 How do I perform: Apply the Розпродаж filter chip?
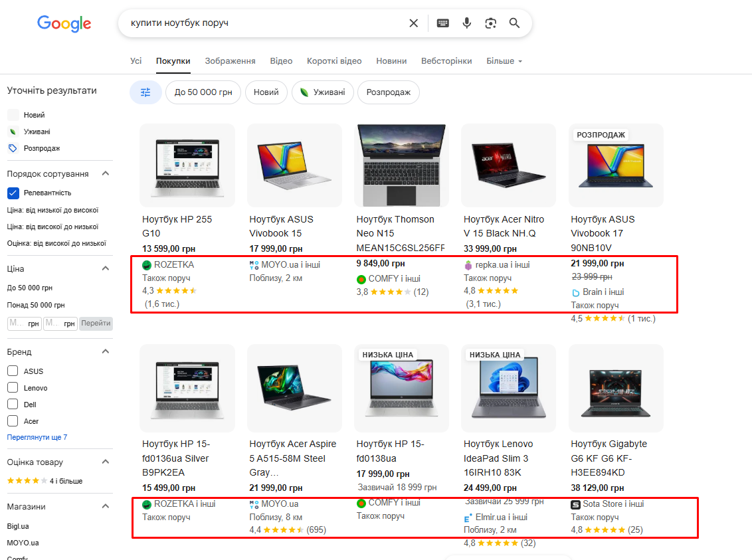click(389, 92)
